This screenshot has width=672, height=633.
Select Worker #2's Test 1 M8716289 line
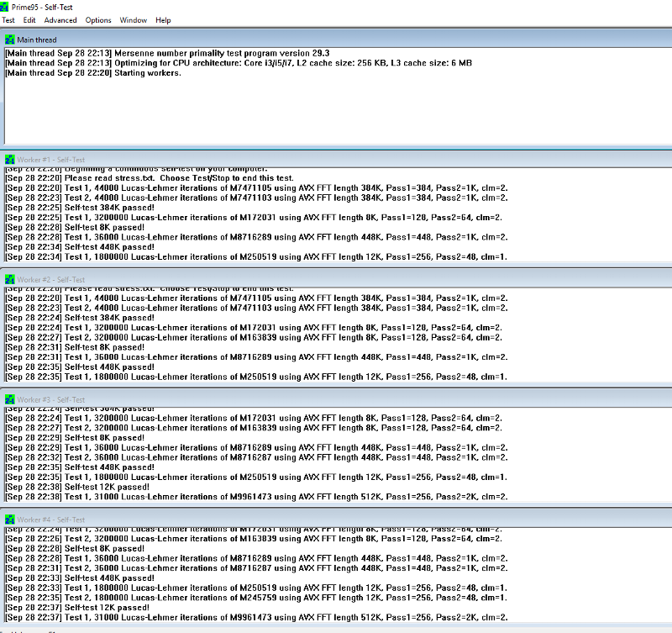point(256,357)
